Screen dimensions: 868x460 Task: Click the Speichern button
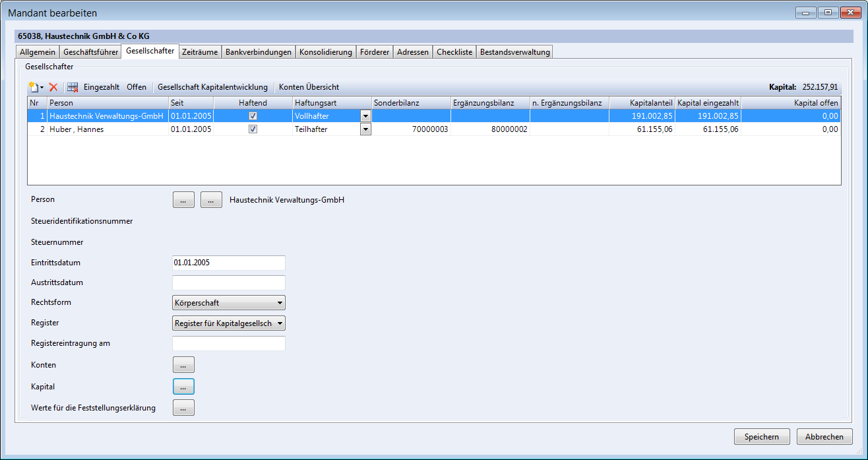pos(761,437)
